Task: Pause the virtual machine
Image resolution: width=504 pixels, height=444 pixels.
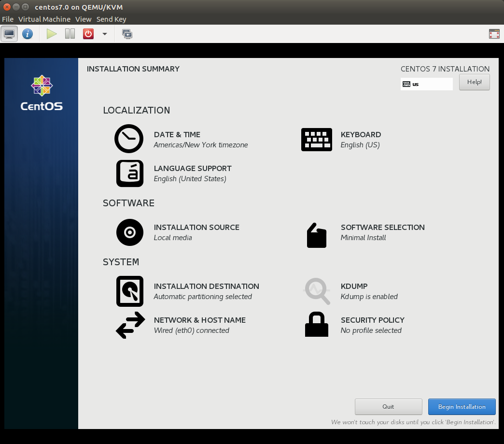Action: [x=70, y=34]
